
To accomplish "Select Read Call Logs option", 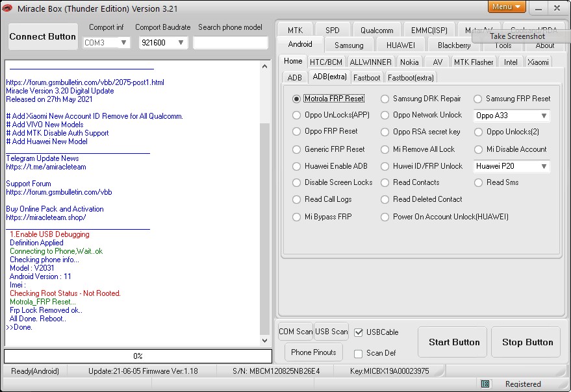I will (296, 199).
